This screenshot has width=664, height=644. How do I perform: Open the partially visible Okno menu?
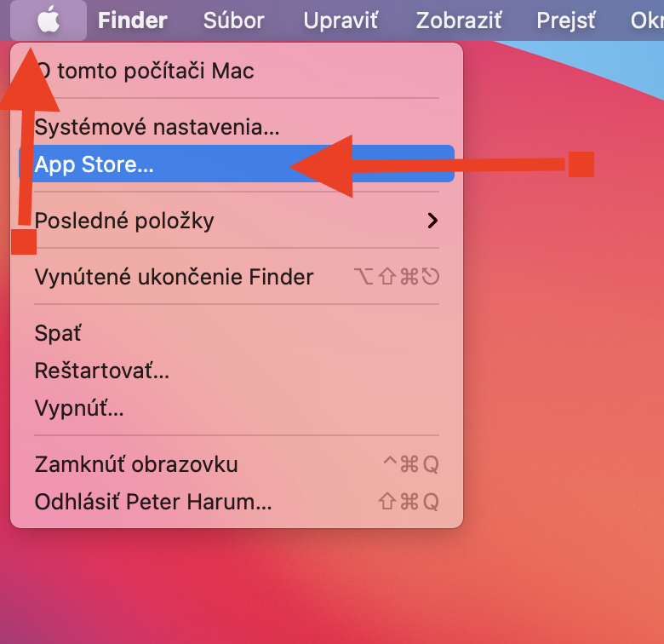click(647, 20)
